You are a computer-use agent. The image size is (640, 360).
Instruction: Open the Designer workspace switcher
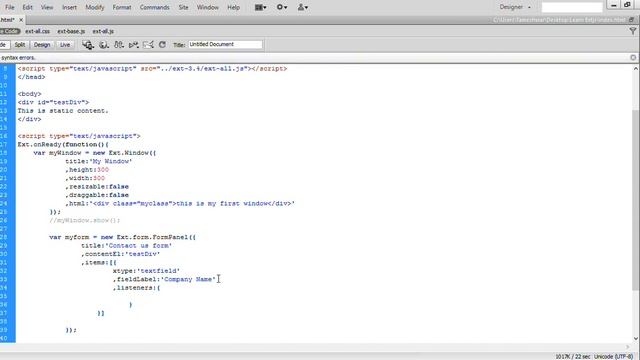pos(515,7)
